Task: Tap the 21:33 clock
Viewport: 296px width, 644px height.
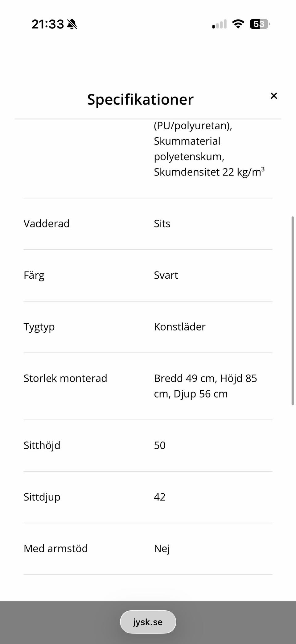Action: point(47,24)
